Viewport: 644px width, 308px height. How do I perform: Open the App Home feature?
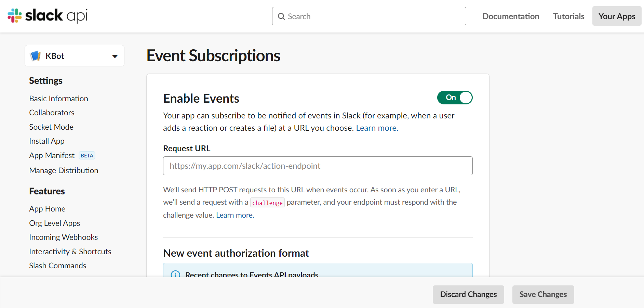pos(47,209)
